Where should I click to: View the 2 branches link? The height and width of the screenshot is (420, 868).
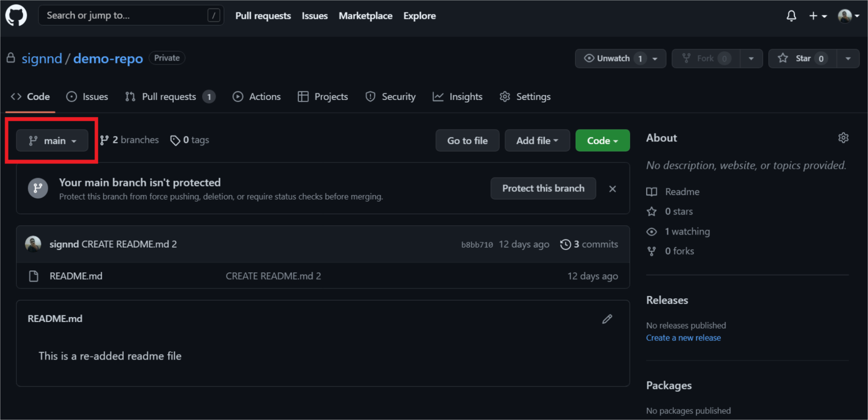pos(129,140)
